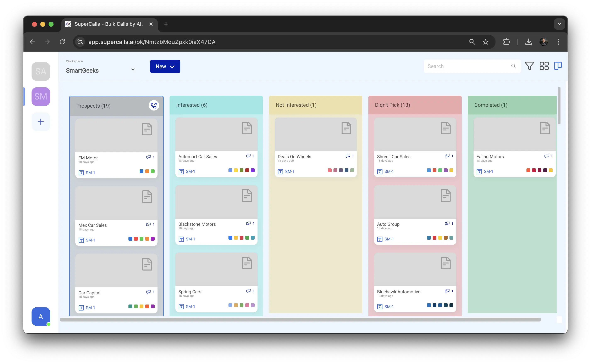View site information in address bar
Viewport: 591px width, 364px height.
(80, 42)
